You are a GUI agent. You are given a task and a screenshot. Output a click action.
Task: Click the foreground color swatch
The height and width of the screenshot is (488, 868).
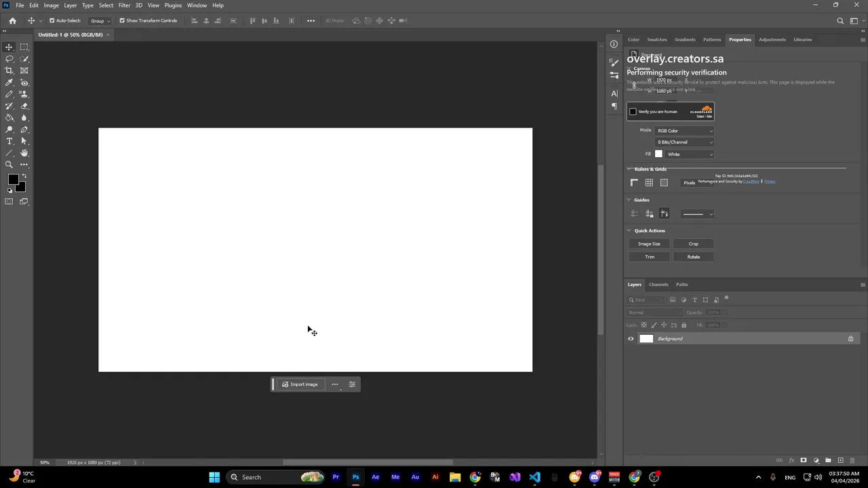pos(13,180)
